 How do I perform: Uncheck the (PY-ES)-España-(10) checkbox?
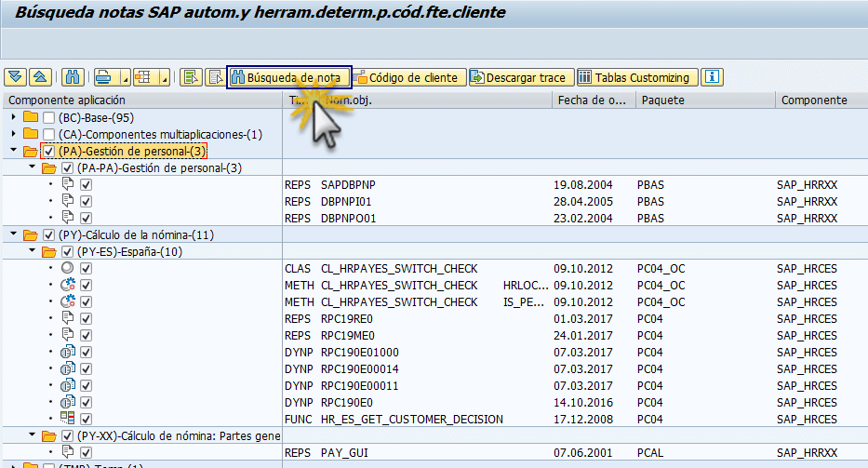[x=68, y=251]
